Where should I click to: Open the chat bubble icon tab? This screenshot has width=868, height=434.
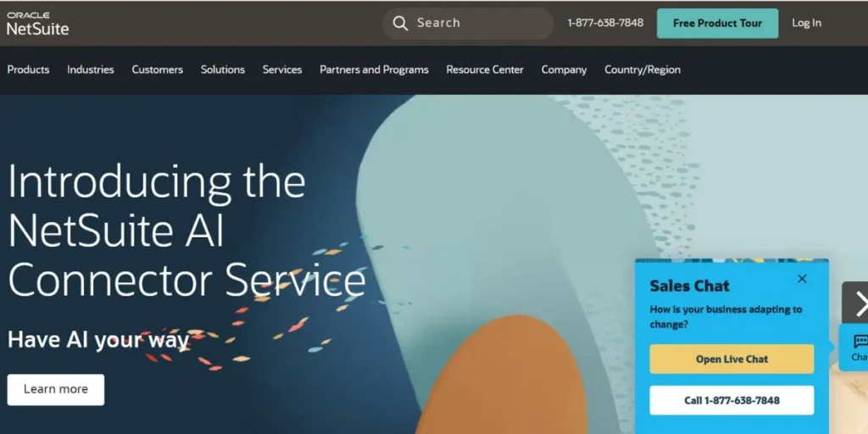[856, 348]
